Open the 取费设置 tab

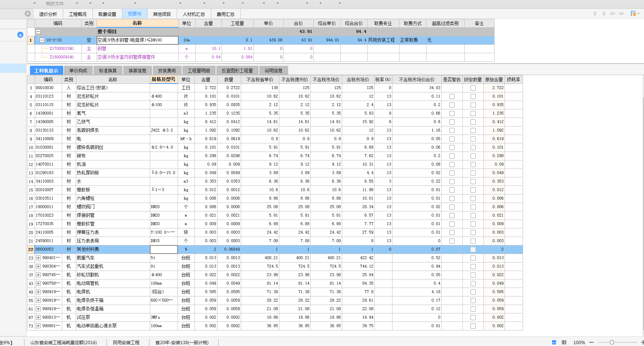click(107, 14)
